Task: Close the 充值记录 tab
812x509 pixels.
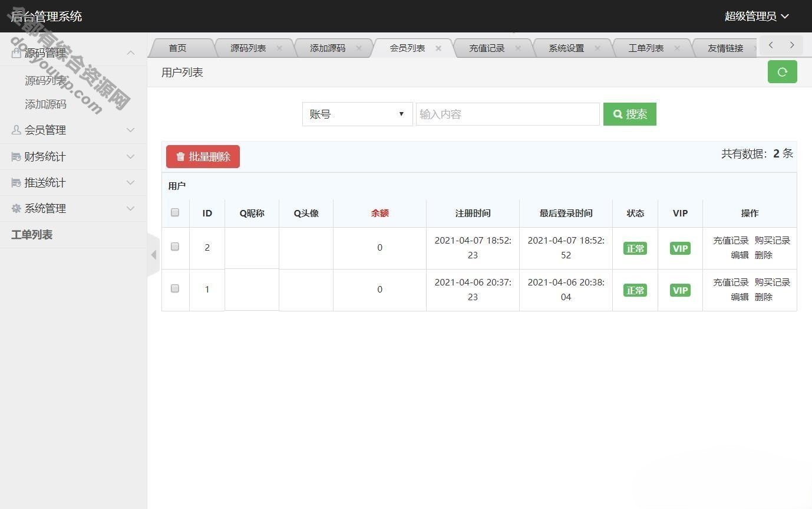Action: (x=518, y=48)
